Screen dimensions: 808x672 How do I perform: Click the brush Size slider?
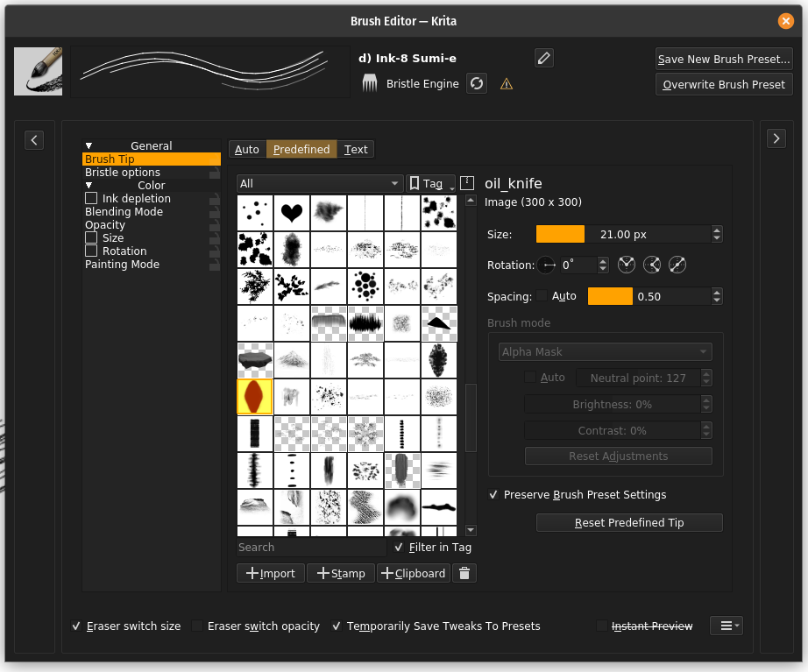point(622,234)
